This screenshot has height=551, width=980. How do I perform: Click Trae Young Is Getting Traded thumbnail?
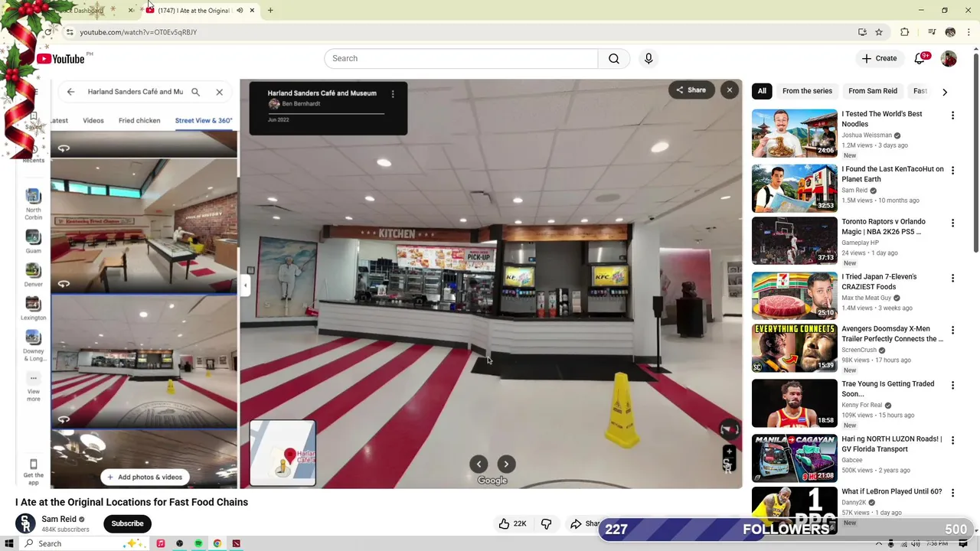[795, 403]
